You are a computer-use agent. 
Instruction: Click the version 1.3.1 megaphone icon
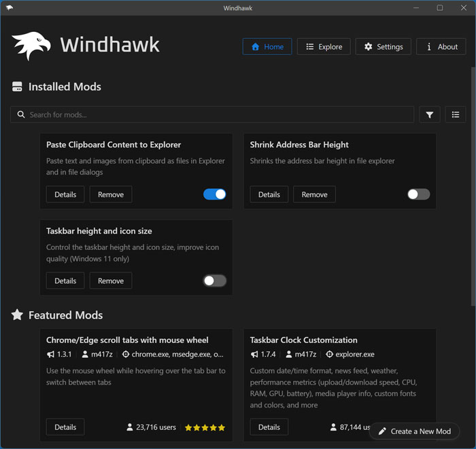coord(50,354)
